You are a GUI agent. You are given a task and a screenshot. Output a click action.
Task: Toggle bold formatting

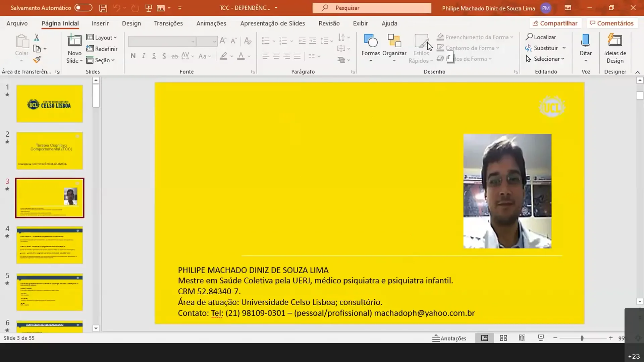pyautogui.click(x=133, y=56)
